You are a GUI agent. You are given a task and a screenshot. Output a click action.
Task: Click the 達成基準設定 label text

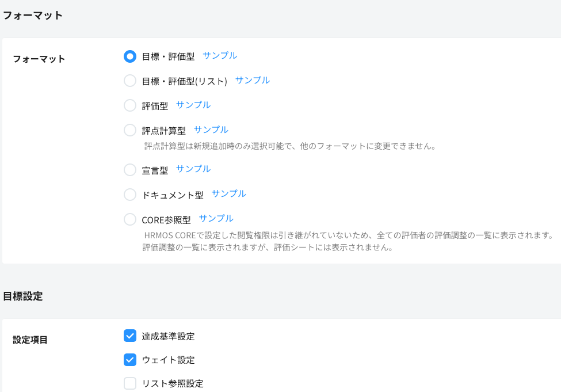[168, 336]
